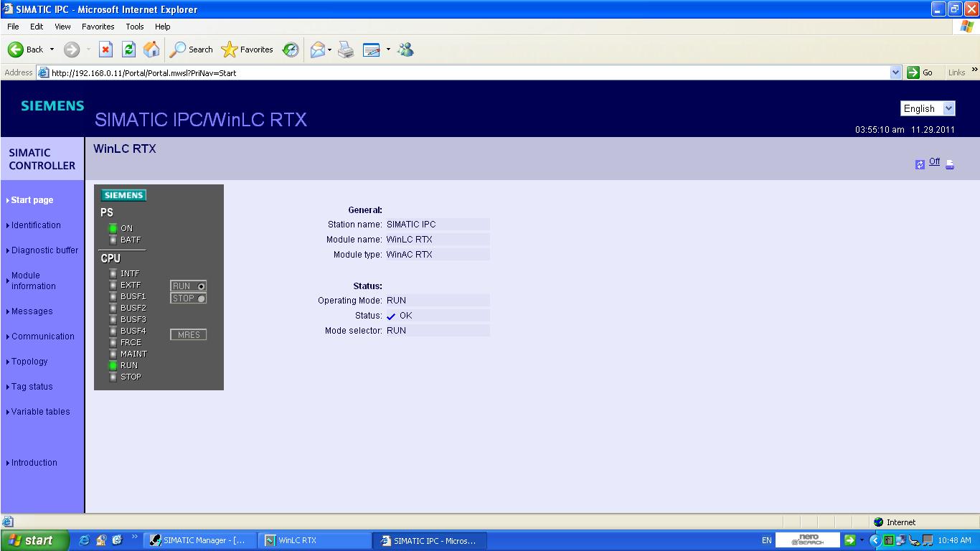The height and width of the screenshot is (551, 980).
Task: Open the Introduction page link
Action: tap(34, 463)
